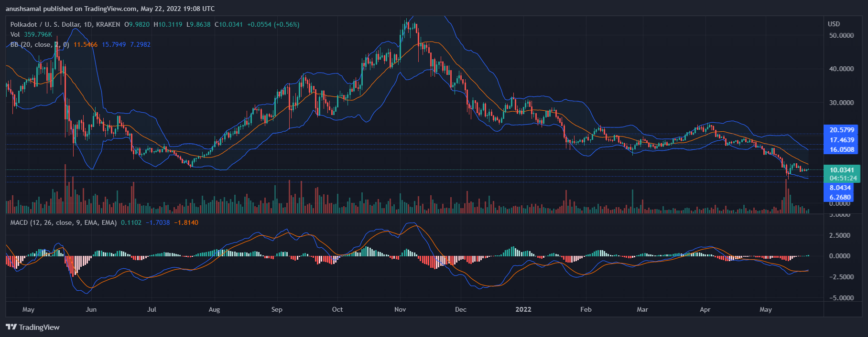Click the 30.0000 price axis label
The height and width of the screenshot is (337, 868).
coord(841,103)
